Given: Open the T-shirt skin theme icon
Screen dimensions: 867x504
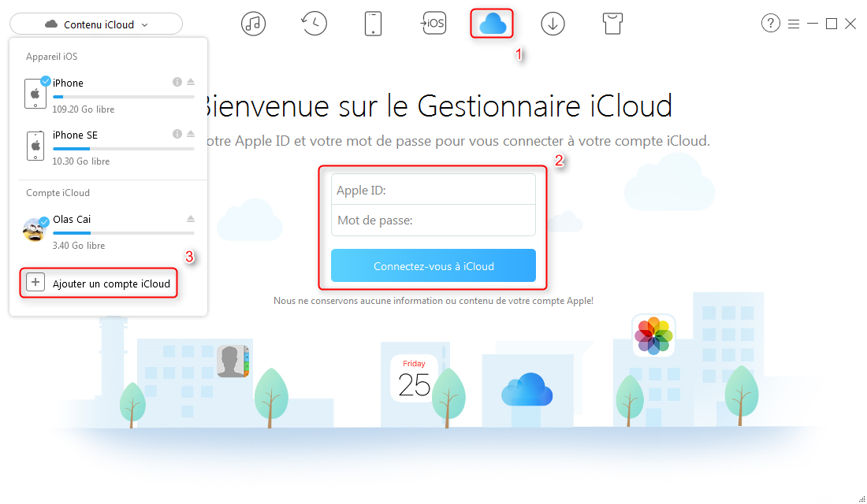Looking at the screenshot, I should pos(612,24).
